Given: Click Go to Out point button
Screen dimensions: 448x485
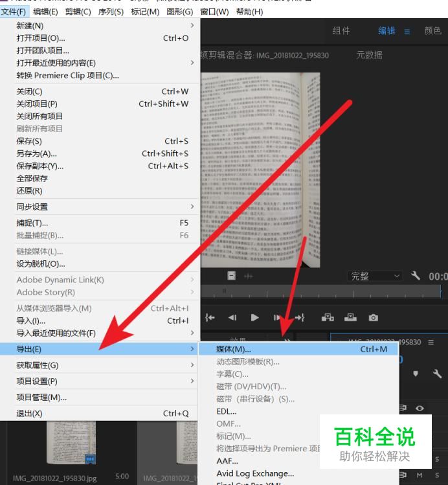Looking at the screenshot, I should (x=300, y=317).
